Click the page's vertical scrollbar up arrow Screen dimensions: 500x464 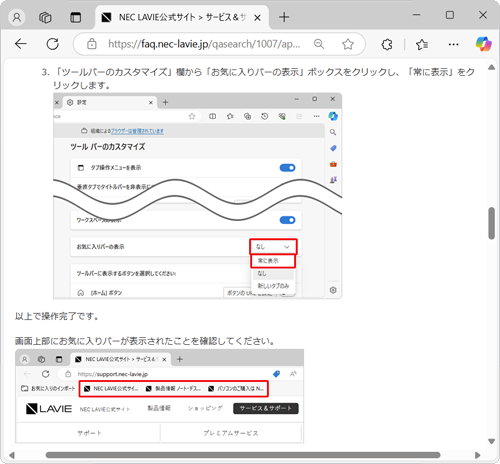[x=491, y=67]
